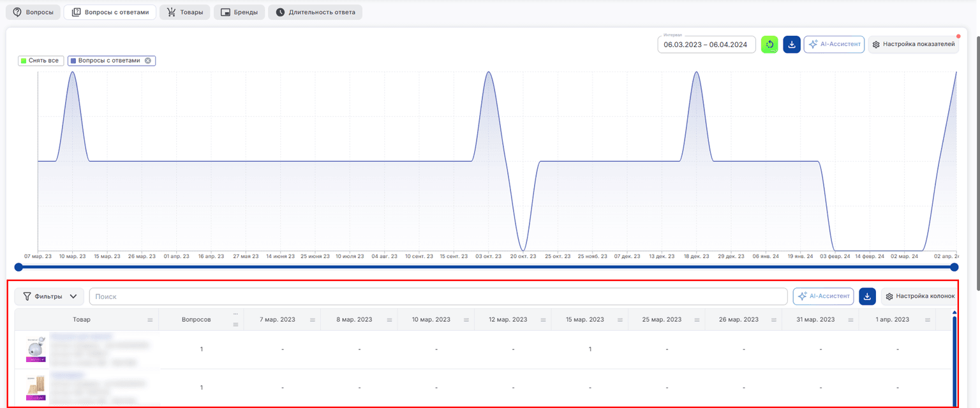Click the 8 мар. 2023 column header
Image resolution: width=980 pixels, height=408 pixels.
pos(354,319)
